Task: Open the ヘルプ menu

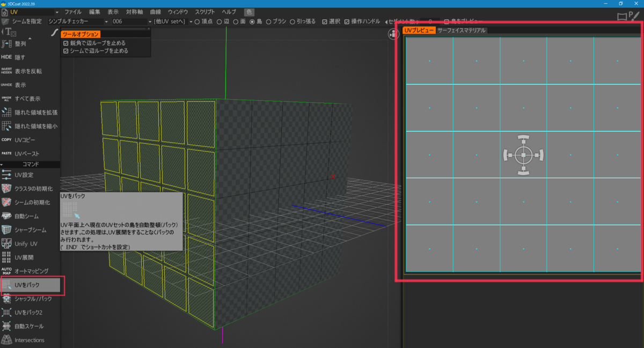Action: point(229,12)
